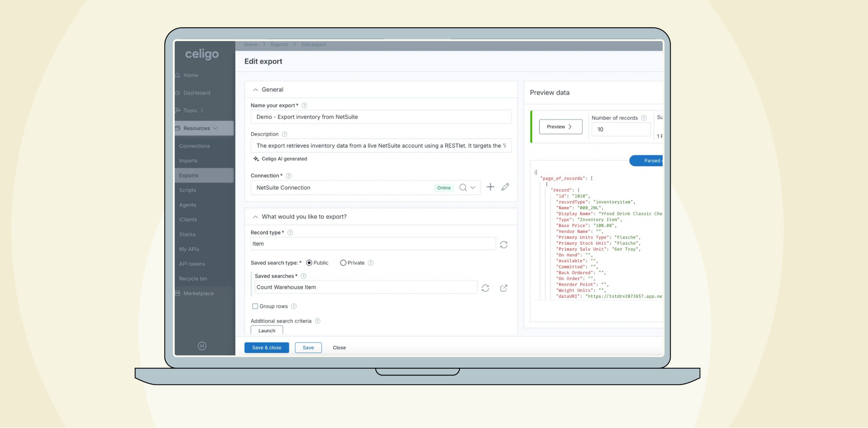Go to Exports breadcrumb
The image size is (868, 428).
(279, 44)
